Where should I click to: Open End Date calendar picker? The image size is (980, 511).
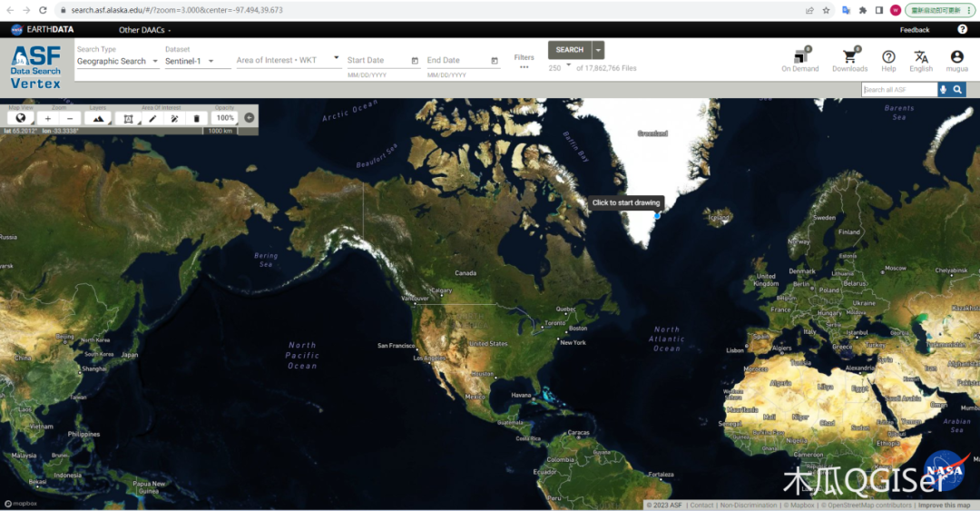point(495,61)
